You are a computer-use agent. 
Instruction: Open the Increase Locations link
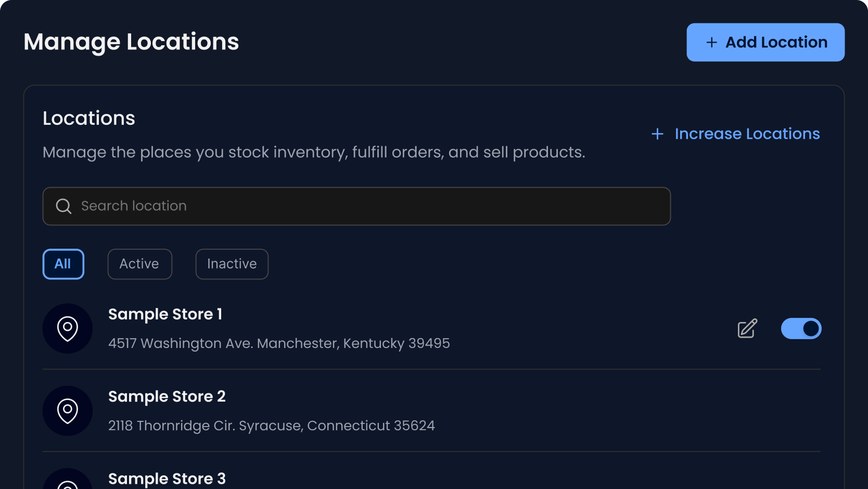pyautogui.click(x=747, y=134)
